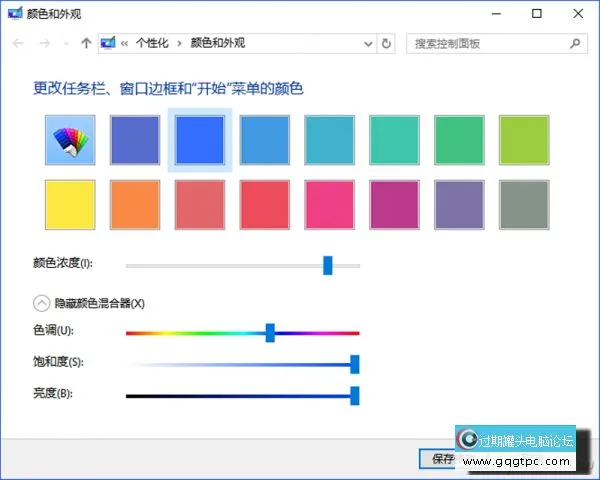This screenshot has width=600, height=480.
Task: Minimize the 颜色和外观 window
Action: pyautogui.click(x=496, y=14)
